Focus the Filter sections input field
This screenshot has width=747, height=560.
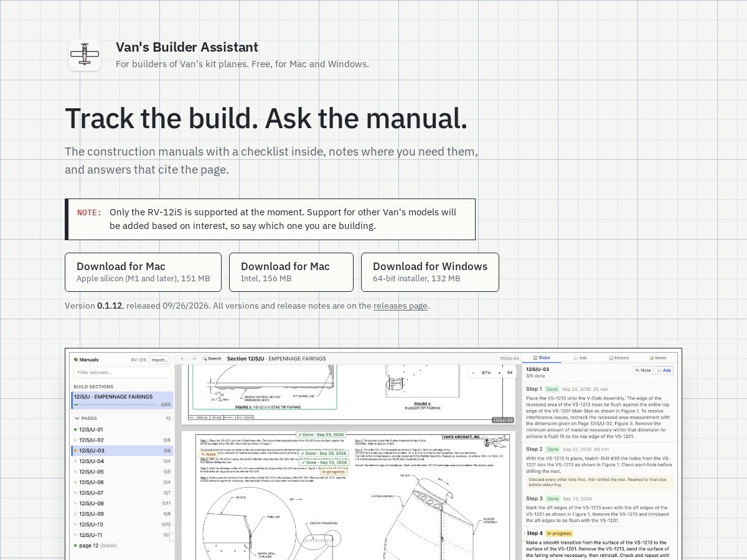[122, 373]
